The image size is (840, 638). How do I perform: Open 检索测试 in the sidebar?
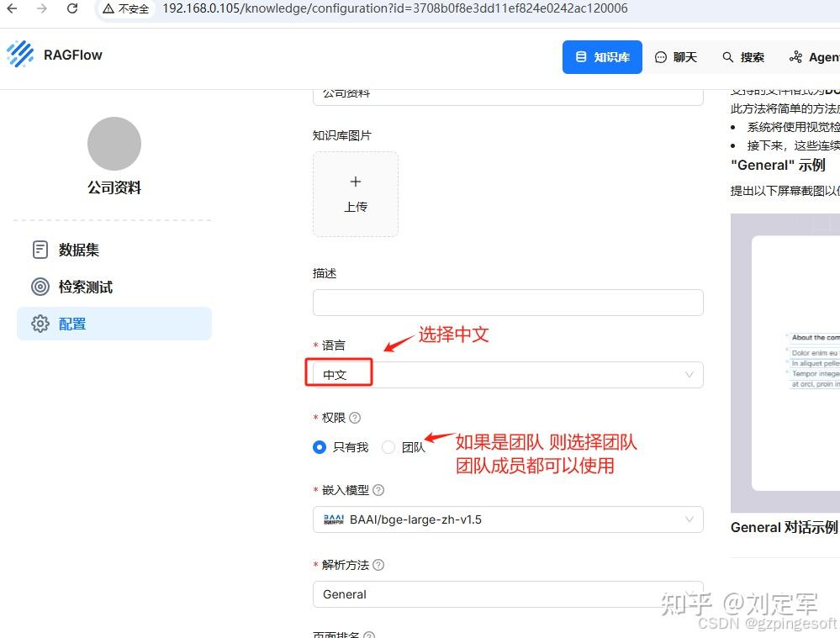85,287
